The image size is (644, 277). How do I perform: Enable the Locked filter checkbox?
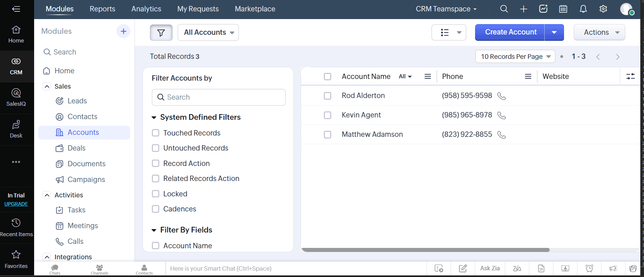point(156,194)
